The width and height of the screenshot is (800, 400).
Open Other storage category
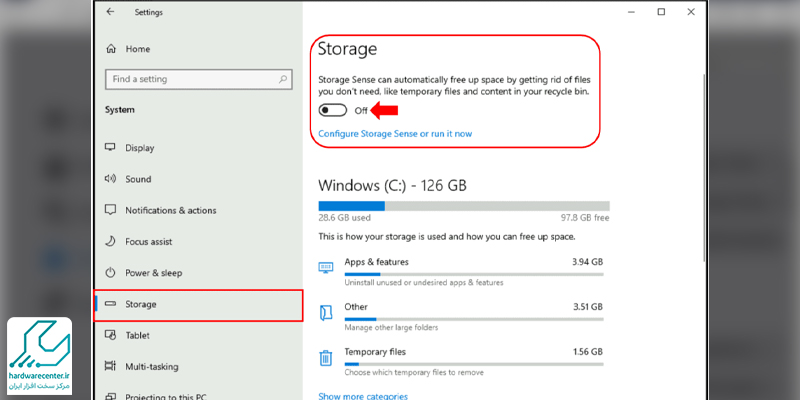point(461,317)
